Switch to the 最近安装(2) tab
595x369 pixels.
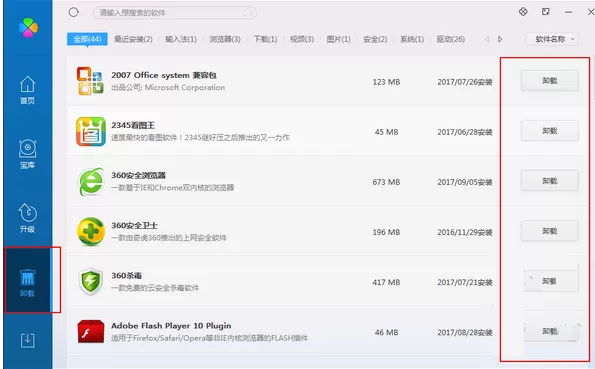pyautogui.click(x=133, y=39)
